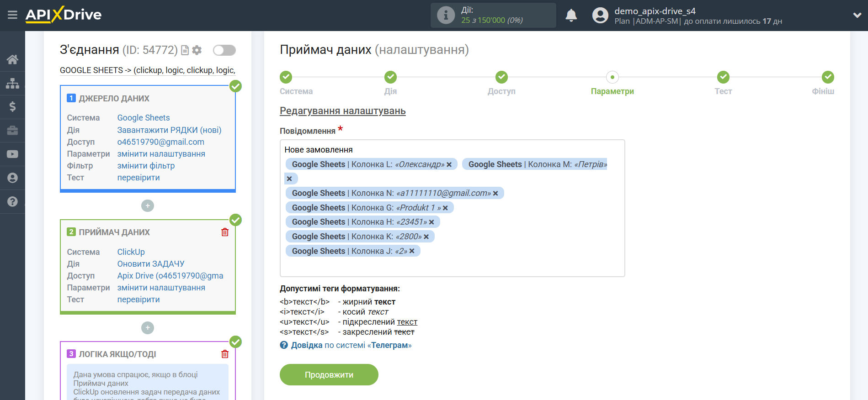Screen dimensions: 868x400
Task: Go to the Система step
Action: point(286,77)
